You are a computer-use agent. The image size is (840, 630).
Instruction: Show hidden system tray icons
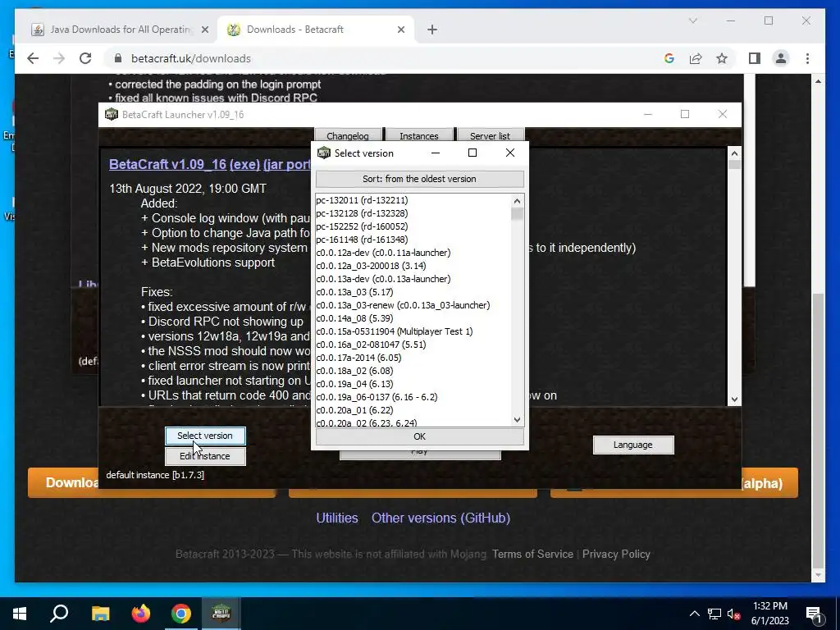point(694,614)
